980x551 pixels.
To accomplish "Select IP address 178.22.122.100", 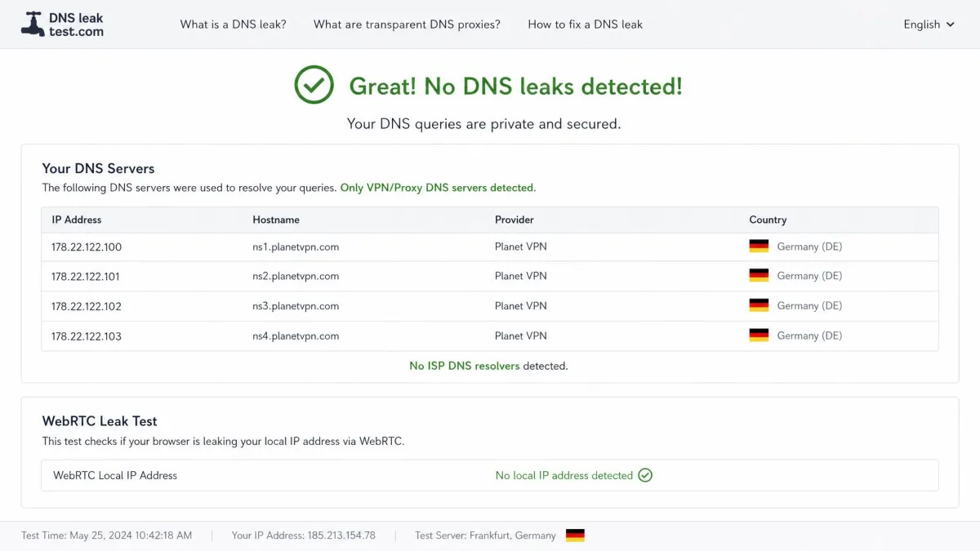I will (87, 247).
